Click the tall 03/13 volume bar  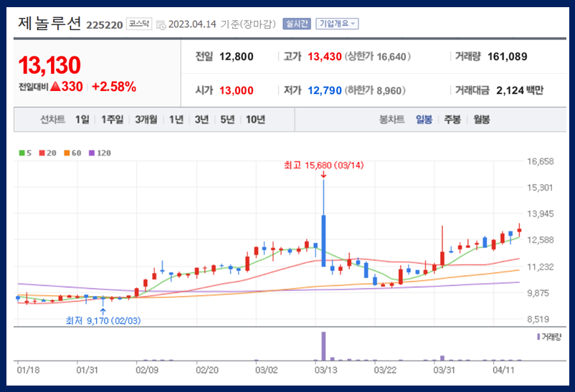(323, 346)
